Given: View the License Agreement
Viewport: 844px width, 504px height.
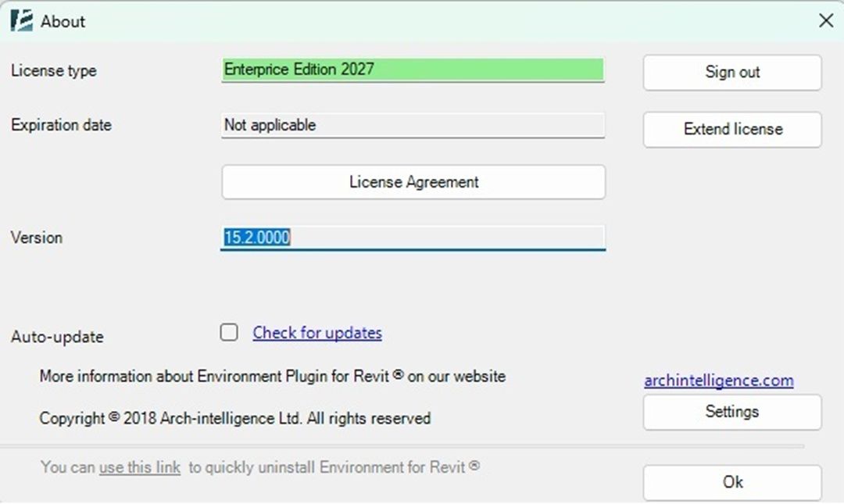Looking at the screenshot, I should (x=413, y=182).
